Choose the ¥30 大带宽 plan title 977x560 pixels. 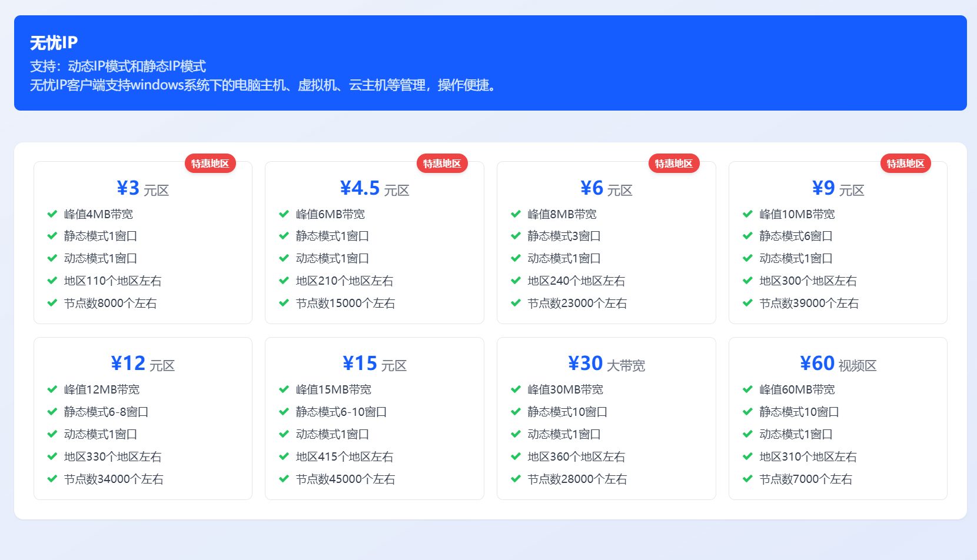(x=606, y=364)
